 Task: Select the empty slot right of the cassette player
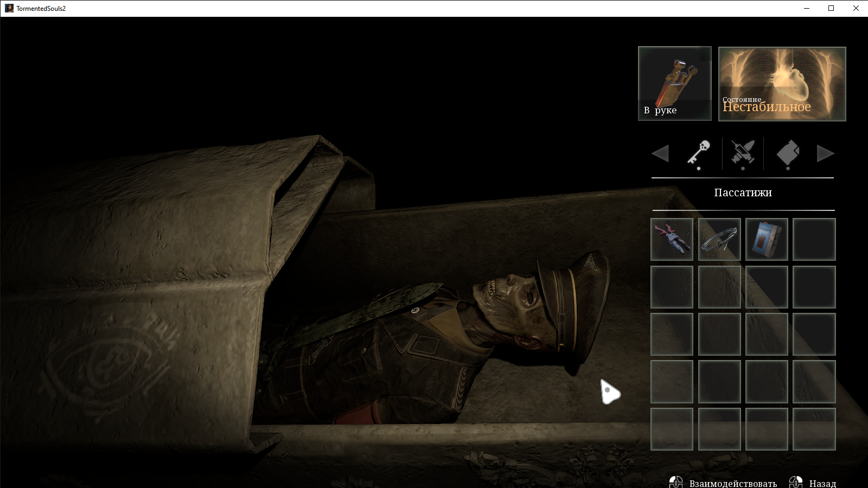click(814, 239)
